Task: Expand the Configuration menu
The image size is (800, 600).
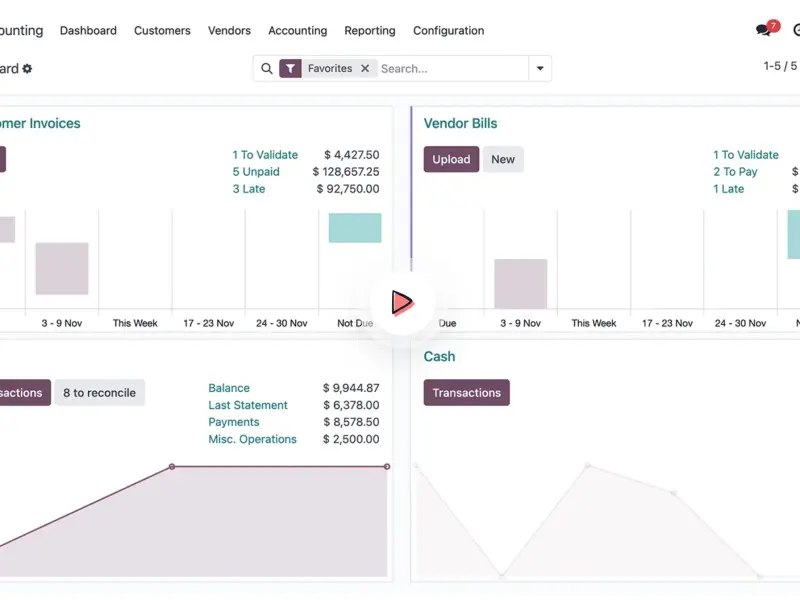Action: 448,31
